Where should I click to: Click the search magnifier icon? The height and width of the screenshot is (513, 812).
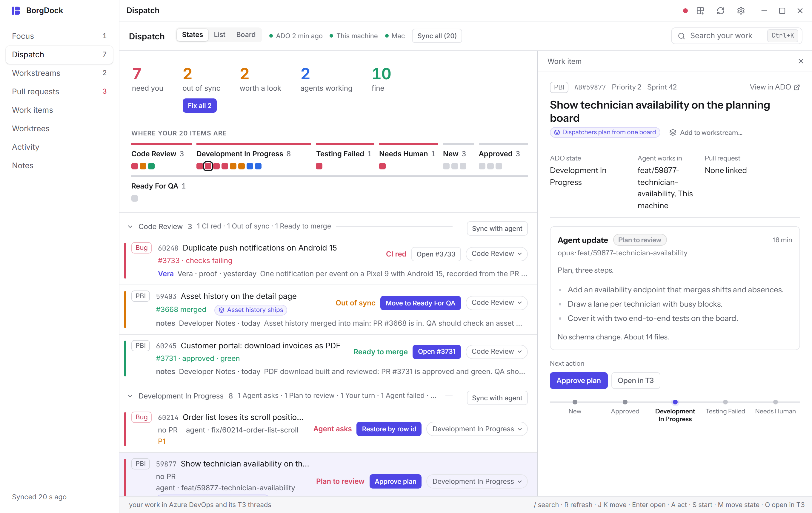click(681, 36)
